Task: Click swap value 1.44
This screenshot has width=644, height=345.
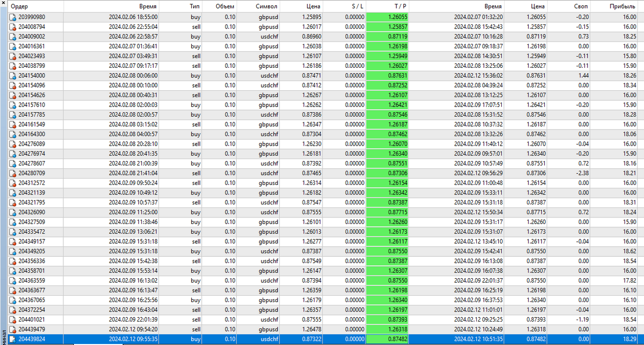Action: (x=583, y=76)
